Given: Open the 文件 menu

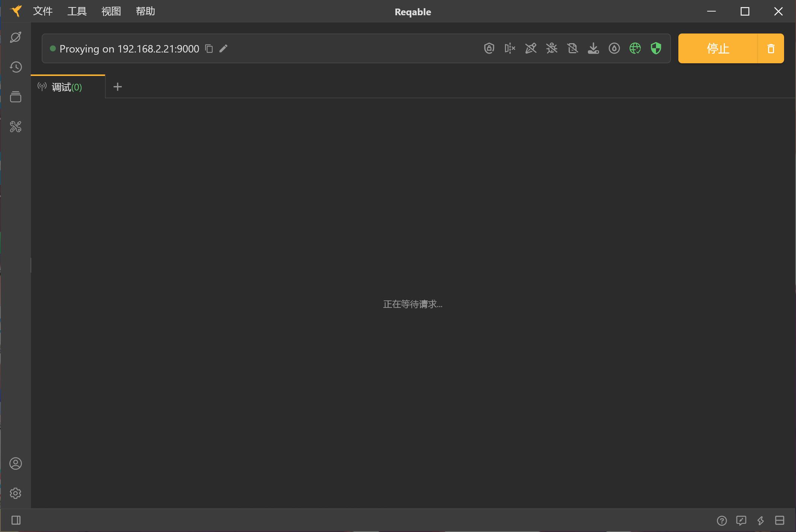Looking at the screenshot, I should [42, 11].
